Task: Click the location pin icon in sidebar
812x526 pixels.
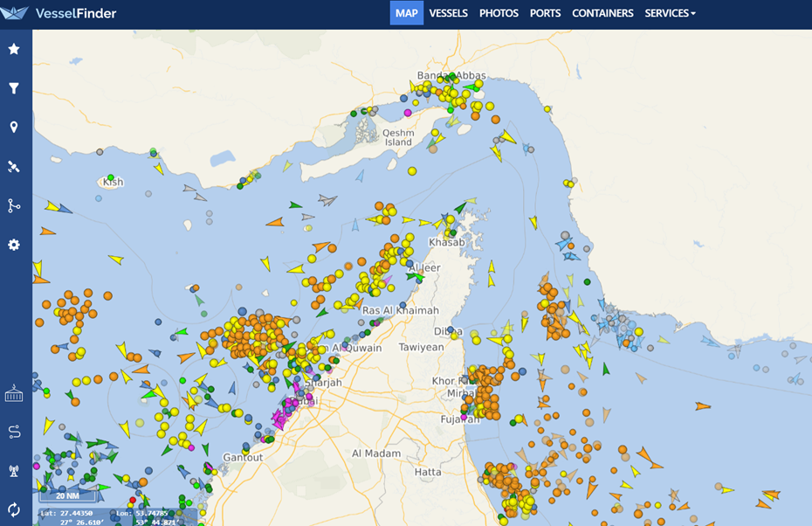Action: [x=14, y=128]
